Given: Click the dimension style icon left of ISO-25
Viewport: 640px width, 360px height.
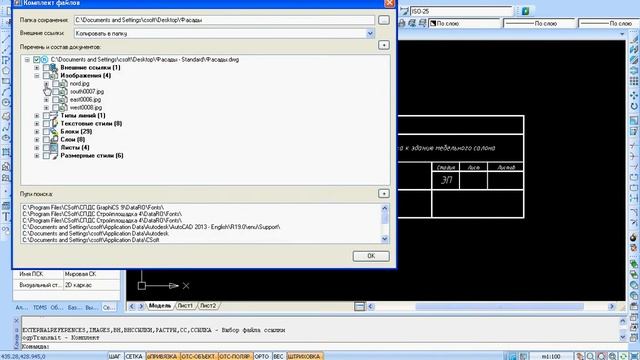Looking at the screenshot, I should point(404,11).
